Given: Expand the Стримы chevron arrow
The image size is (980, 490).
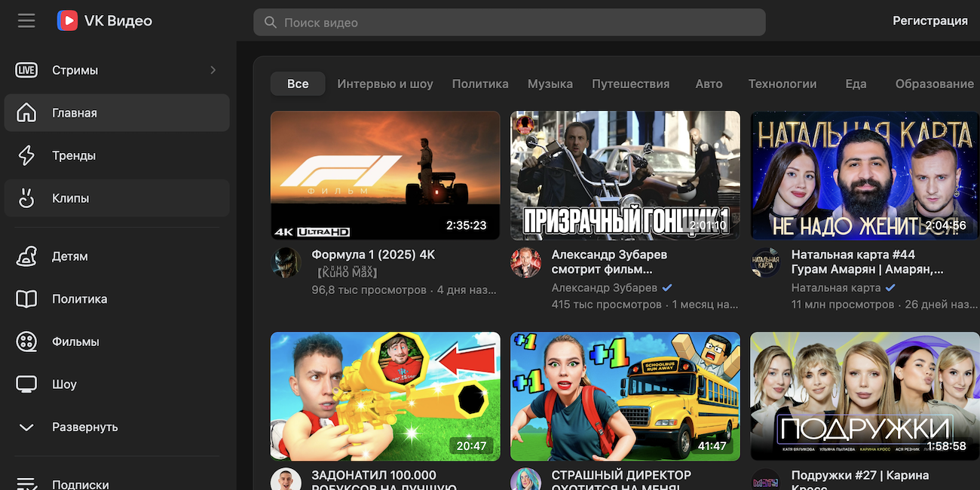Looking at the screenshot, I should pyautogui.click(x=213, y=70).
